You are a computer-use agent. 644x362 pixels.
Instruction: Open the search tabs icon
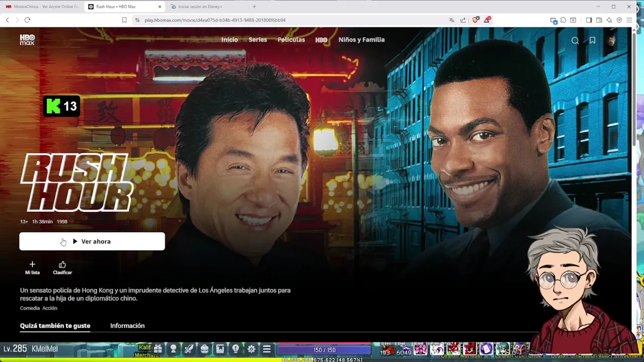click(573, 20)
